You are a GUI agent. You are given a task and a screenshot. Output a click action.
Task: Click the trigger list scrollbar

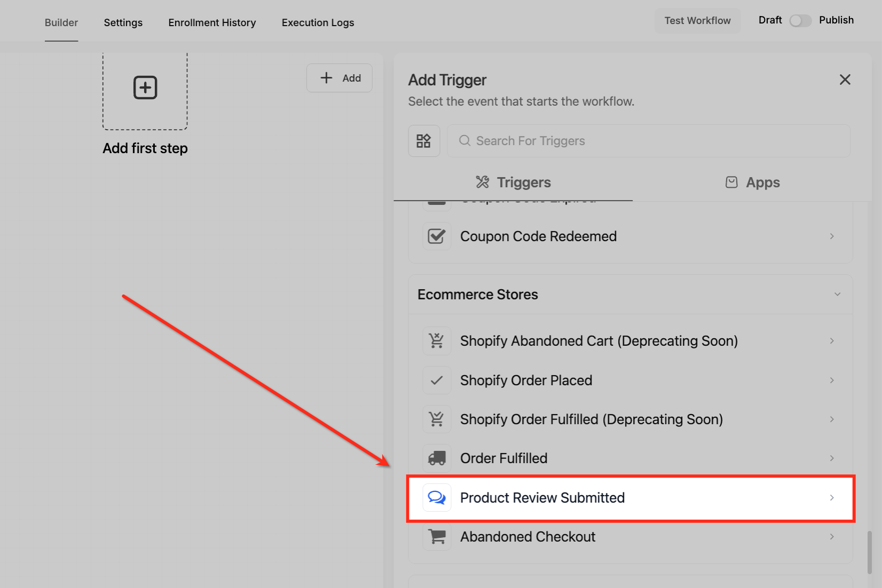[870, 552]
